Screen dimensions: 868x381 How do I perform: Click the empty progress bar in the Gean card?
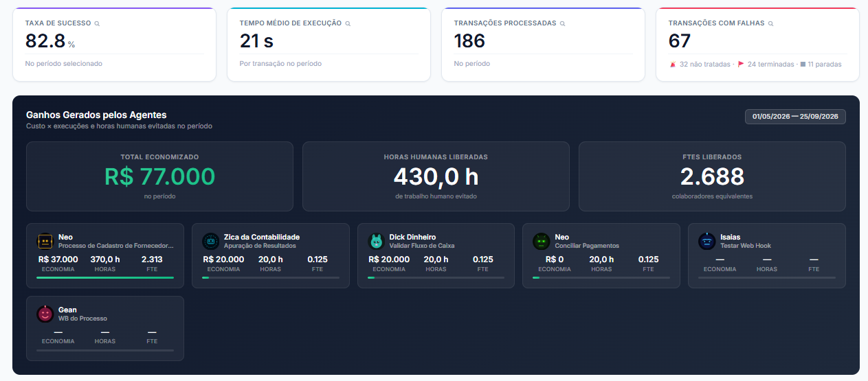click(105, 350)
